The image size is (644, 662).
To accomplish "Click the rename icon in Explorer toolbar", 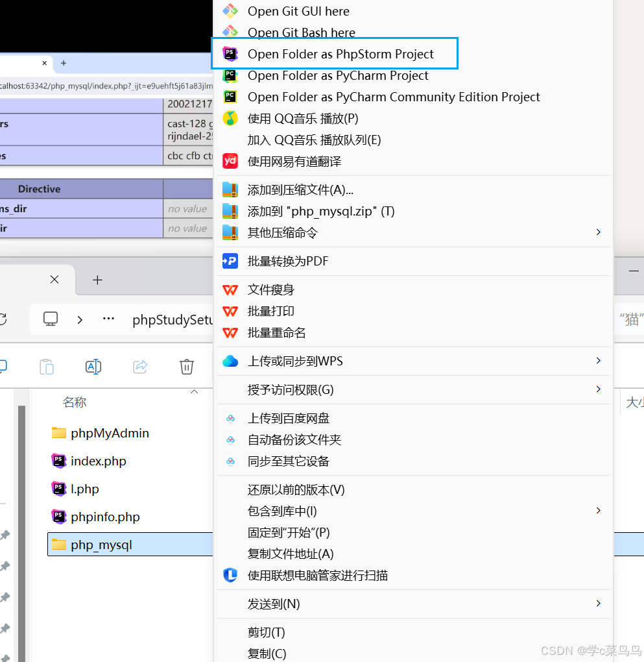I will (x=93, y=367).
